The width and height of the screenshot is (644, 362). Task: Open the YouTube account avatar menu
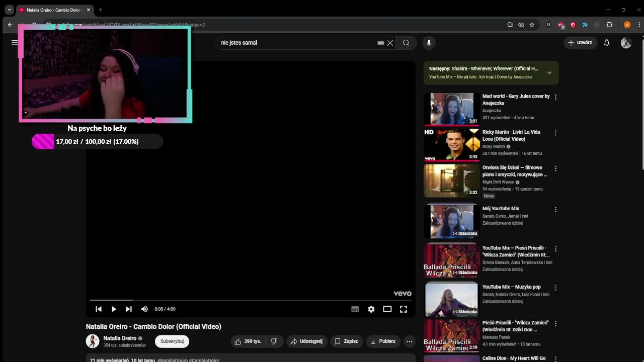click(x=626, y=43)
